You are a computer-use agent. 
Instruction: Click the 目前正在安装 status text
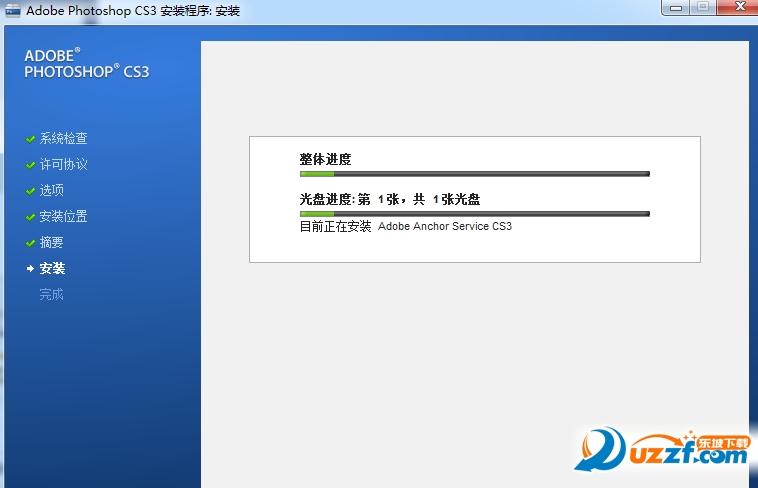click(335, 226)
